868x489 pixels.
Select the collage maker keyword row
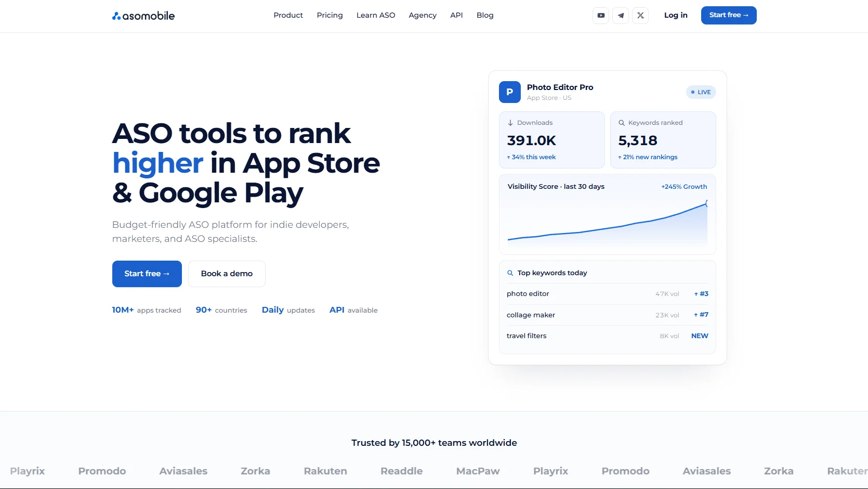click(x=608, y=315)
